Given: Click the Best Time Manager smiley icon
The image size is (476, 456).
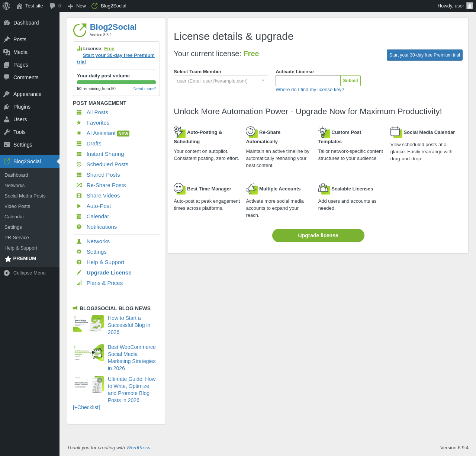Looking at the screenshot, I should point(180,189).
